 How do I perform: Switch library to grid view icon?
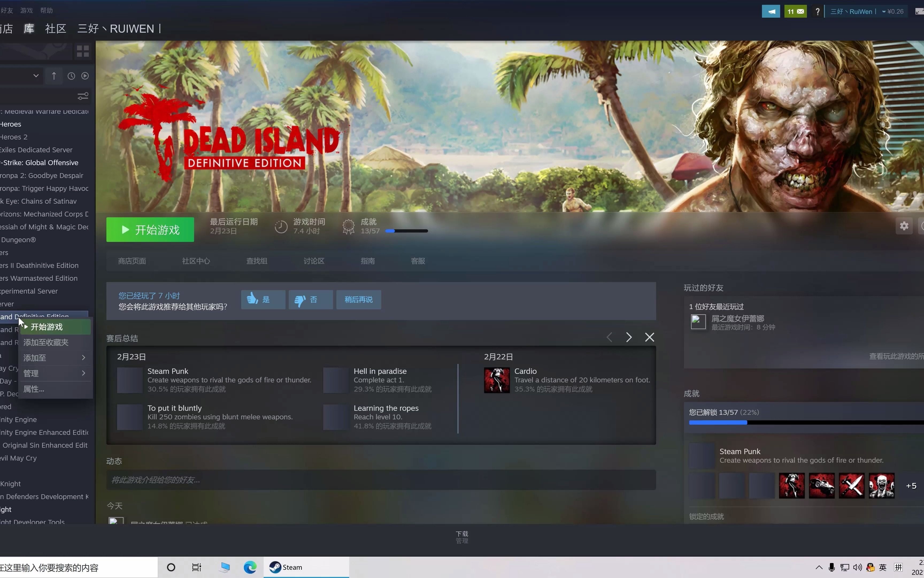pyautogui.click(x=82, y=51)
